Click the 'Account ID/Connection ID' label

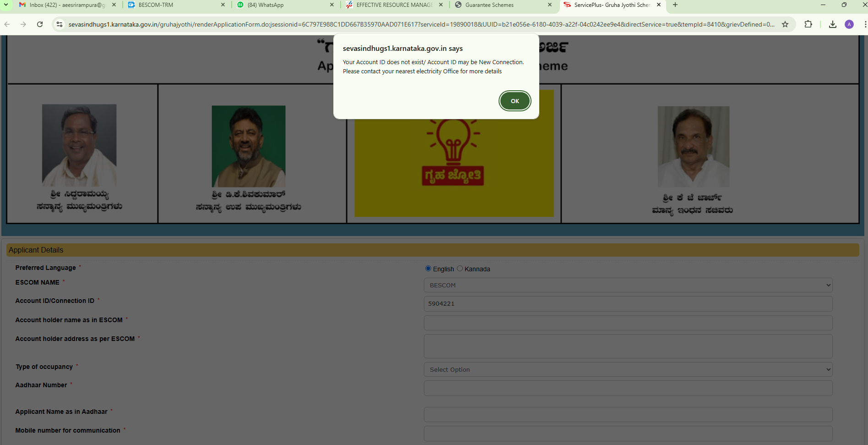pyautogui.click(x=55, y=301)
